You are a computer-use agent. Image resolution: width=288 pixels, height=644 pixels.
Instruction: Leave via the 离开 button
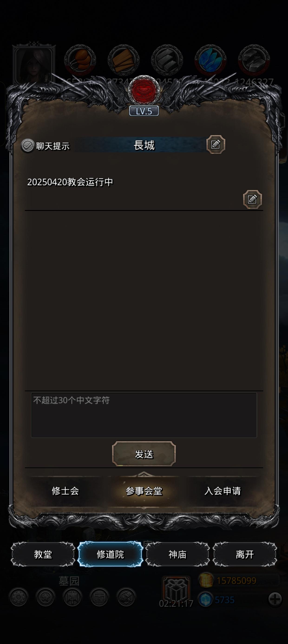245,554
